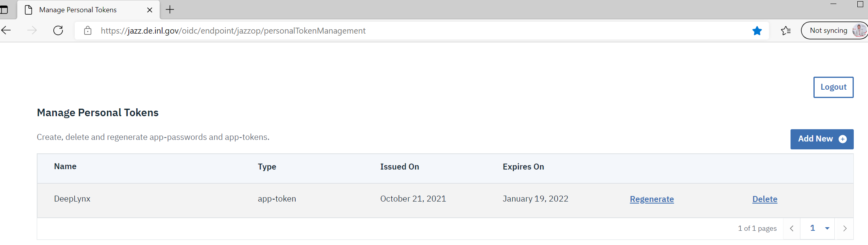This screenshot has width=868, height=245.
Task: Click the tab actions icon at top-left
Action: (4, 9)
